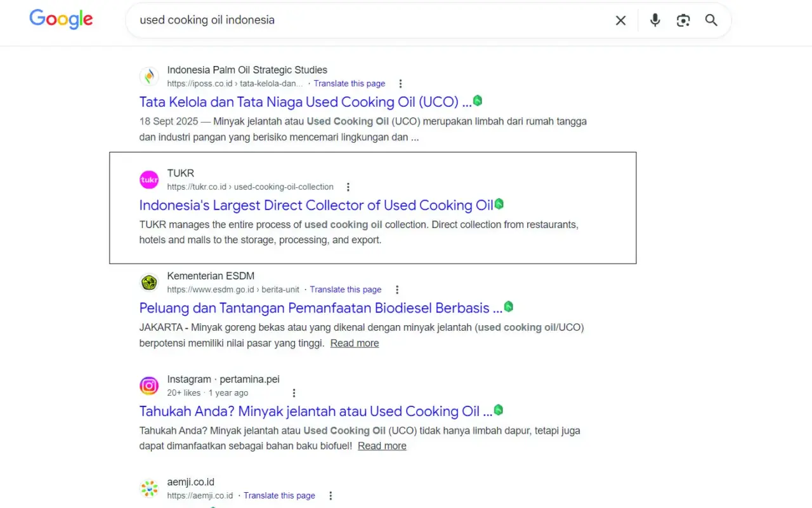Translate the Indonesia Palm Oil Strategic Studies page
Screen dimensions: 812x508
[x=350, y=83]
